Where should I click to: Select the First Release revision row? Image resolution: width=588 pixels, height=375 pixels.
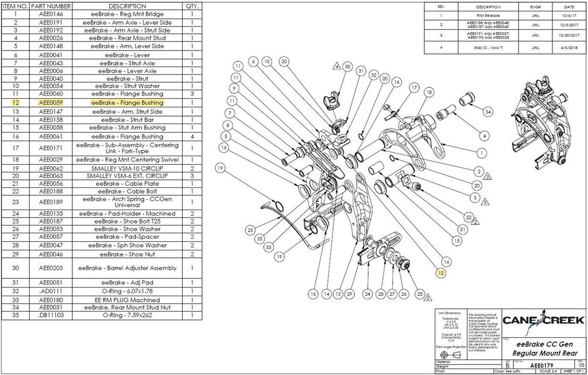[505, 16]
